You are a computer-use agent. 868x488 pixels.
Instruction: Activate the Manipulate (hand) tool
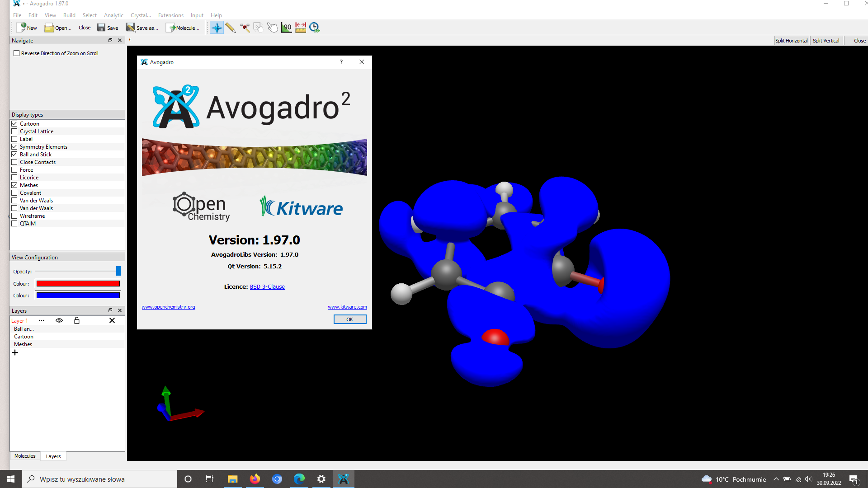273,28
